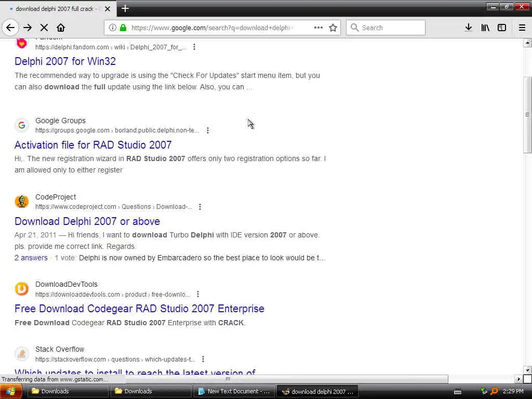
Task: Click the horizontal scroll right arrow
Action: tap(518, 379)
